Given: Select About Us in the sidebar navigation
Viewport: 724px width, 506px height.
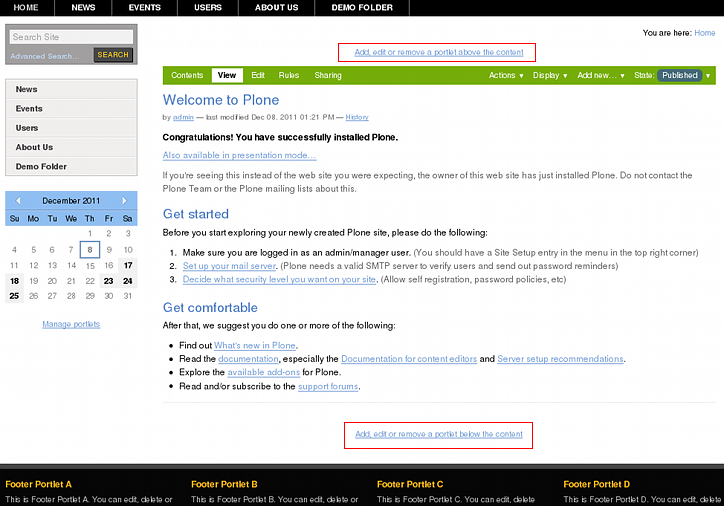Looking at the screenshot, I should pyautogui.click(x=71, y=147).
